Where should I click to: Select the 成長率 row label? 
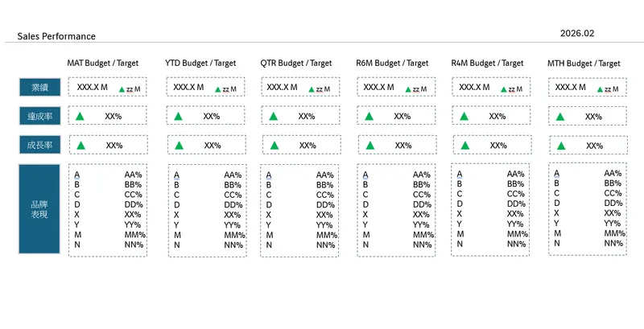[40, 146]
